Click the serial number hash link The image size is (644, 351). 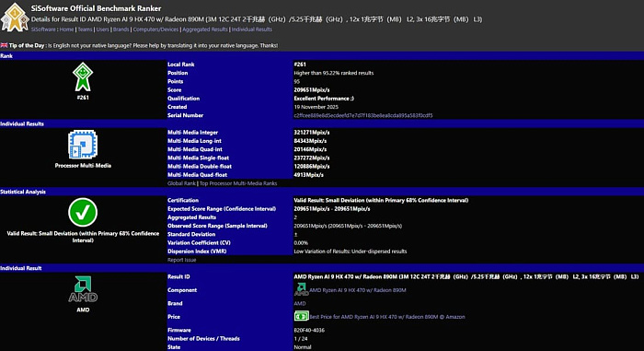click(x=363, y=115)
